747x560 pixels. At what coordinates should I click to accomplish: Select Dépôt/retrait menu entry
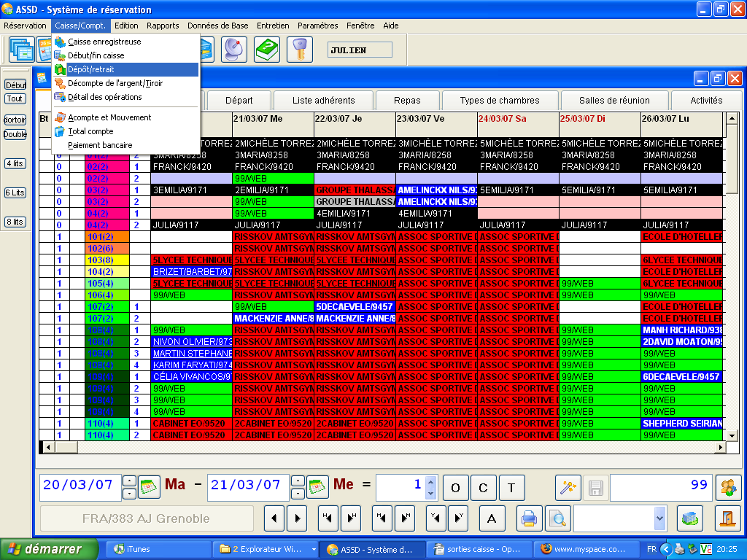pos(125,69)
